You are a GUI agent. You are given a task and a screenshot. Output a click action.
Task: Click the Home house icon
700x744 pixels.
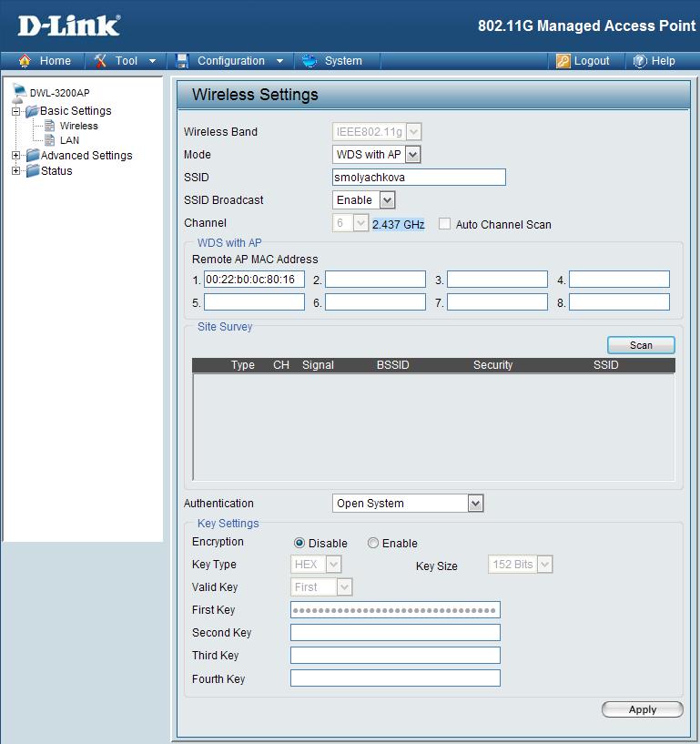coord(25,61)
